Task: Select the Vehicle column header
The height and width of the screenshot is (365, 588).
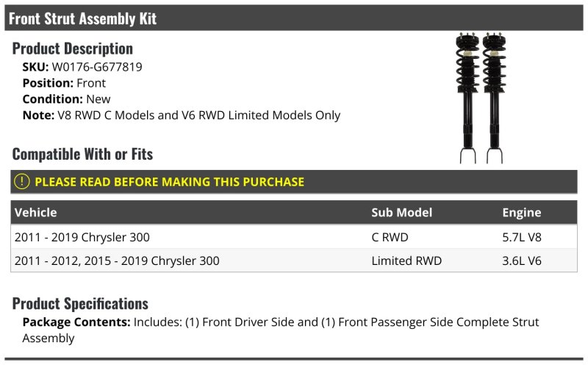Action: [35, 213]
